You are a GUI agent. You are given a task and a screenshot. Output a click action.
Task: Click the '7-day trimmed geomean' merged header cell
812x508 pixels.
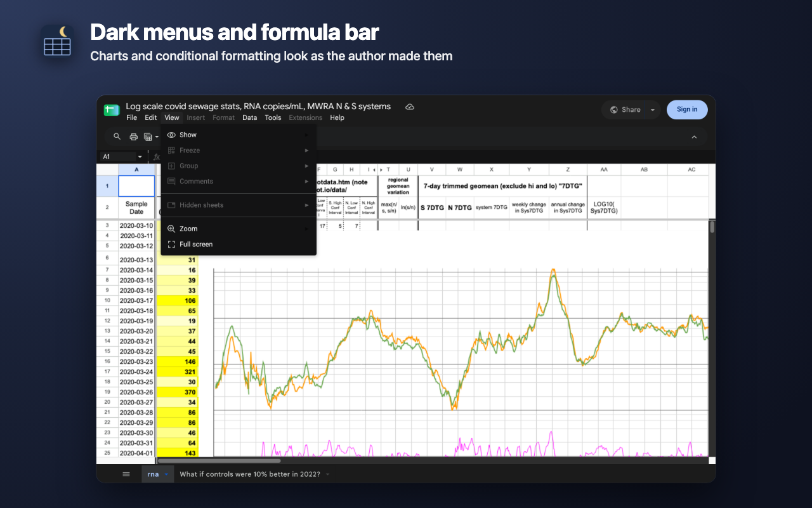503,186
